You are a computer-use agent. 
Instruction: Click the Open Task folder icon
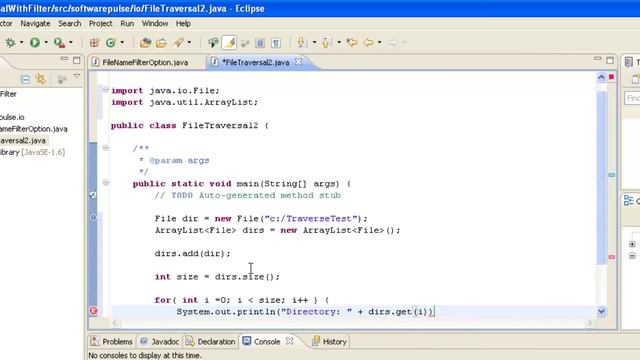click(x=162, y=42)
